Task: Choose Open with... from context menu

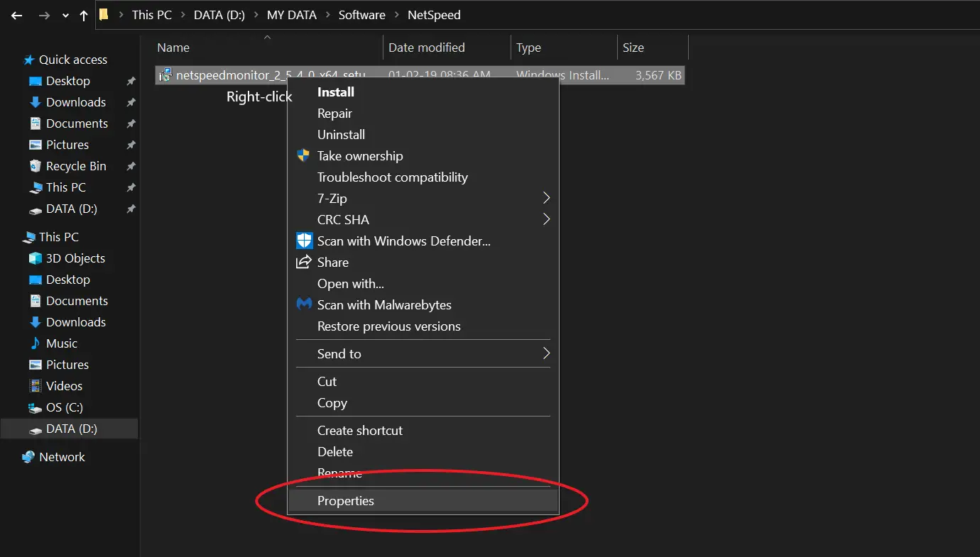Action: (351, 284)
